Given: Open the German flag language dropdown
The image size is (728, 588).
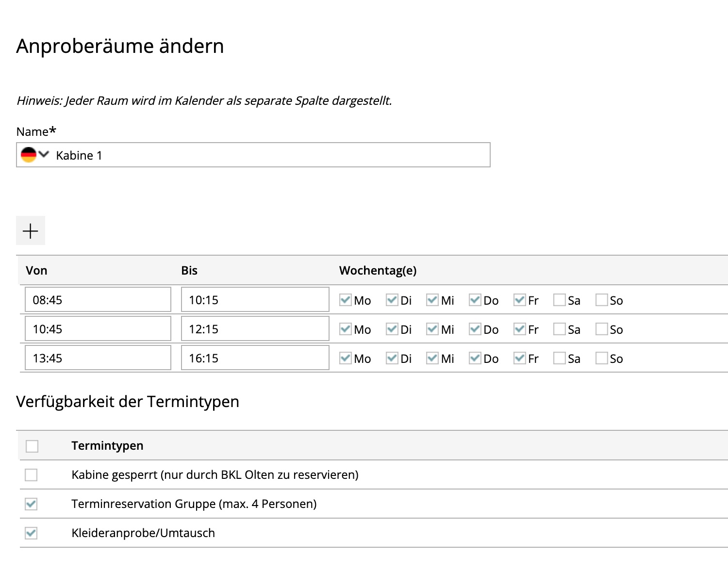Looking at the screenshot, I should pyautogui.click(x=35, y=155).
